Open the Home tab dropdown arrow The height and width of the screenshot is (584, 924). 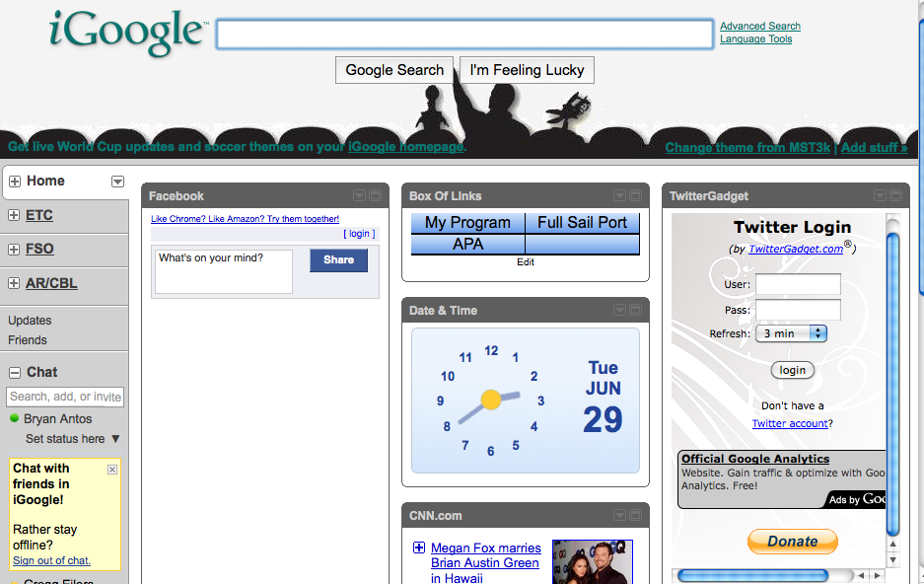coord(118,182)
